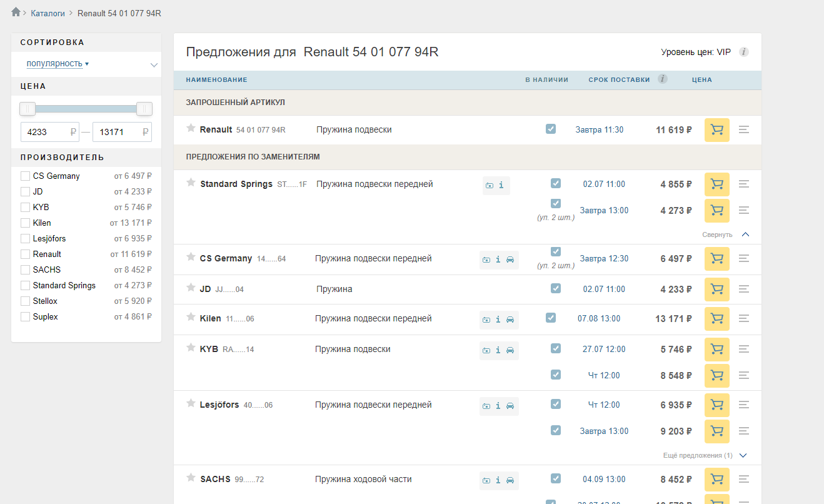824x504 pixels.
Task: Star the Kilen offer
Action: click(x=191, y=317)
